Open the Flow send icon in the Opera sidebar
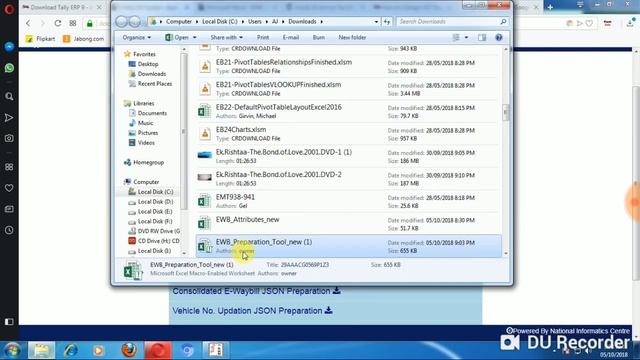The width and height of the screenshot is (640, 360). coord(9,118)
